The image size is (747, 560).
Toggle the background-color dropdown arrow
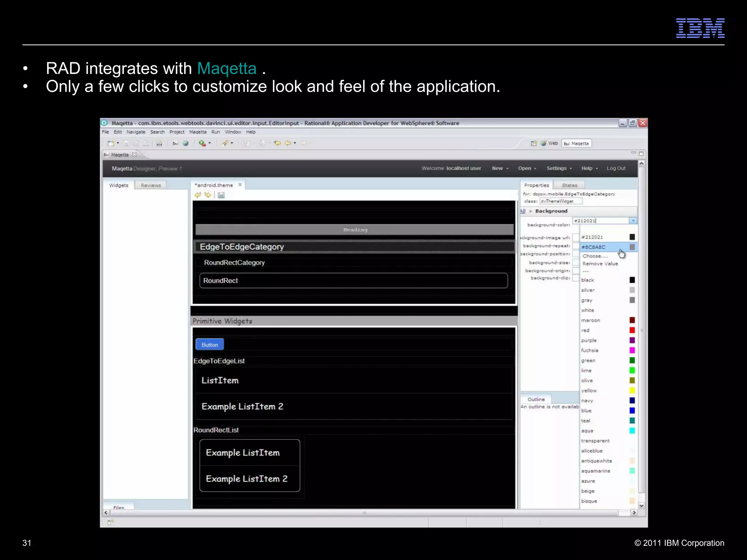(x=633, y=221)
